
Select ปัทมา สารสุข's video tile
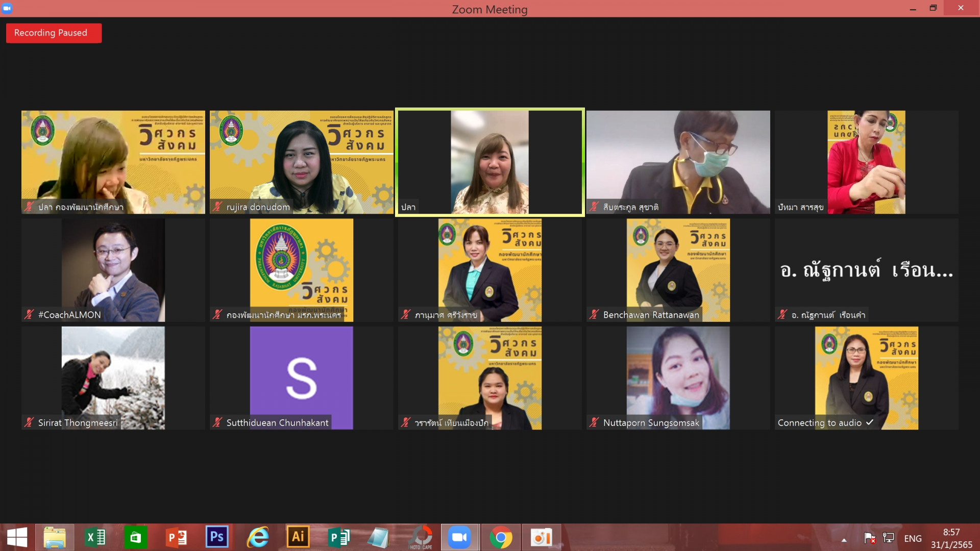click(867, 162)
